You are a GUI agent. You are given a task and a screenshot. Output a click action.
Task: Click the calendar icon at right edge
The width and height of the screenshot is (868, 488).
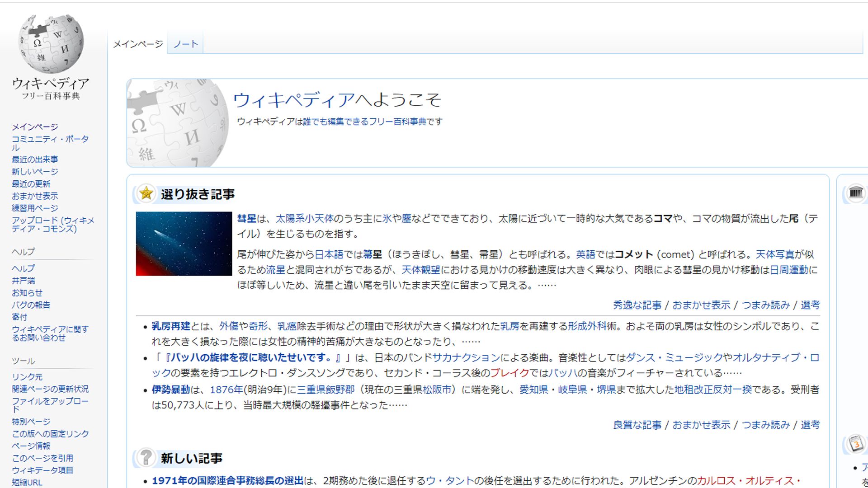pyautogui.click(x=856, y=444)
